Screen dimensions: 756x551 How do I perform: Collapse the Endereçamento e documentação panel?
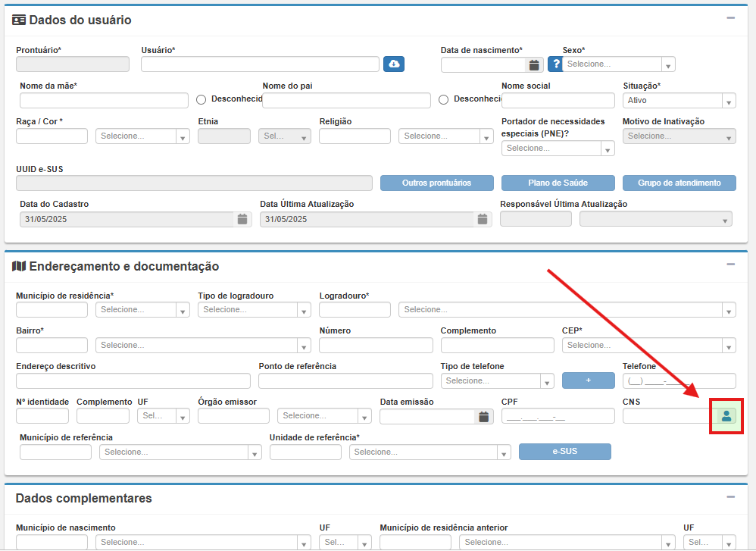click(730, 265)
